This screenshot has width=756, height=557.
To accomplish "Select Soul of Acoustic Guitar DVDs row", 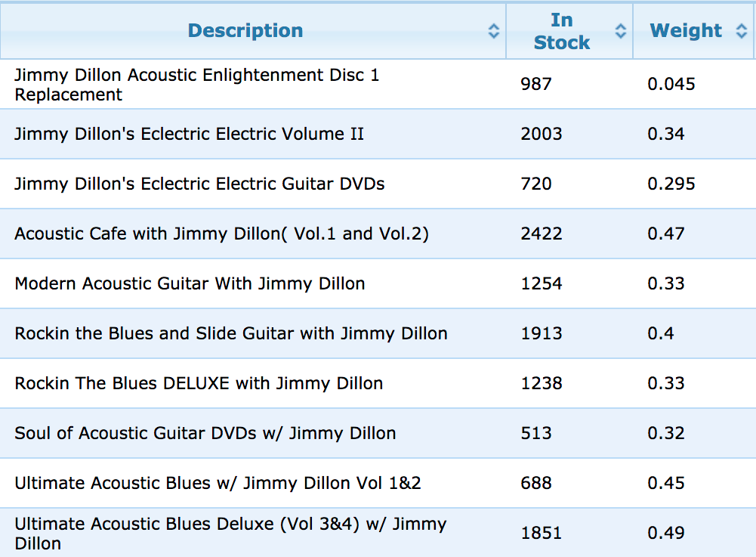I will [x=378, y=433].
